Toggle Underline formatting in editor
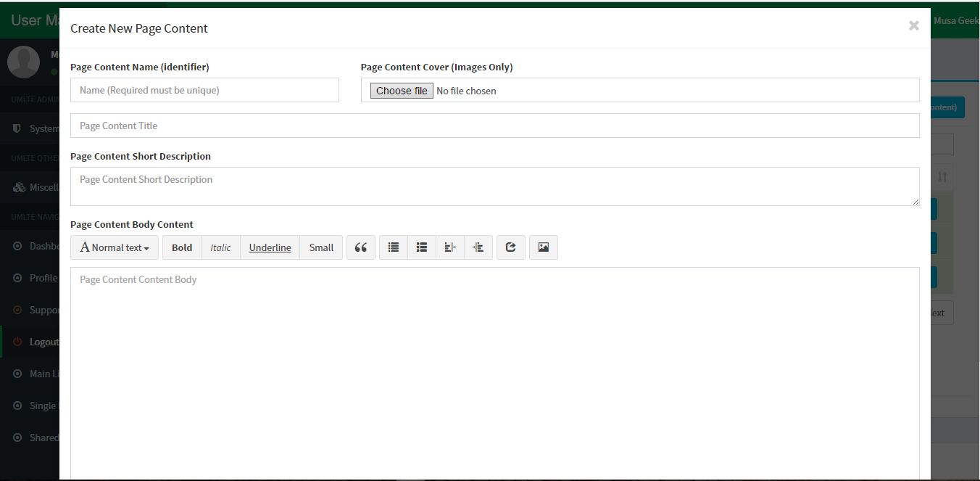This screenshot has height=481, width=980. [270, 247]
